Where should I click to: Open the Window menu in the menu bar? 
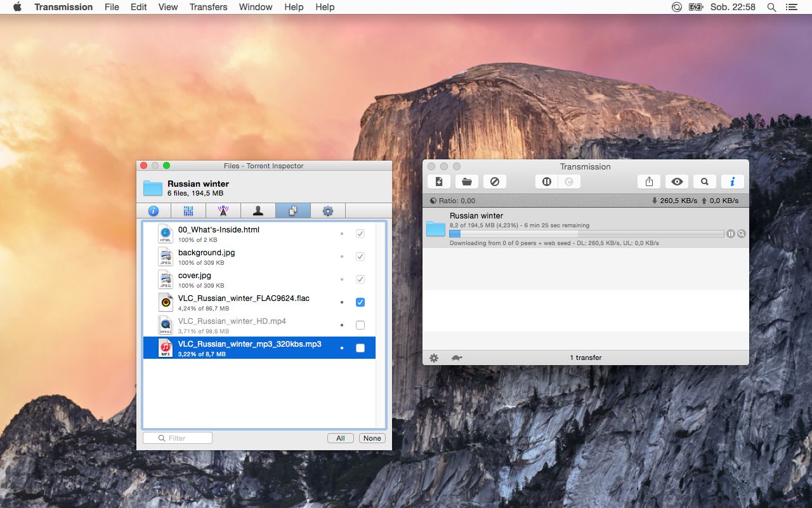click(255, 7)
